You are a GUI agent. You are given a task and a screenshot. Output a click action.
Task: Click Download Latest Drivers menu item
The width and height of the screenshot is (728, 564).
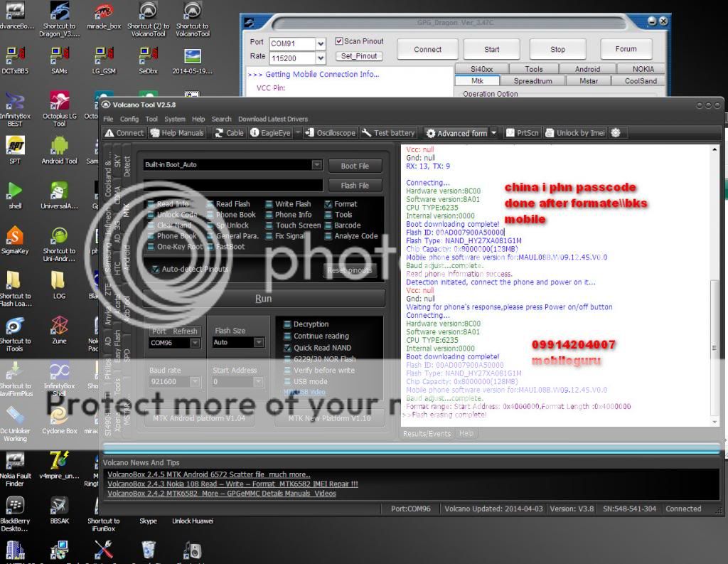coord(273,119)
